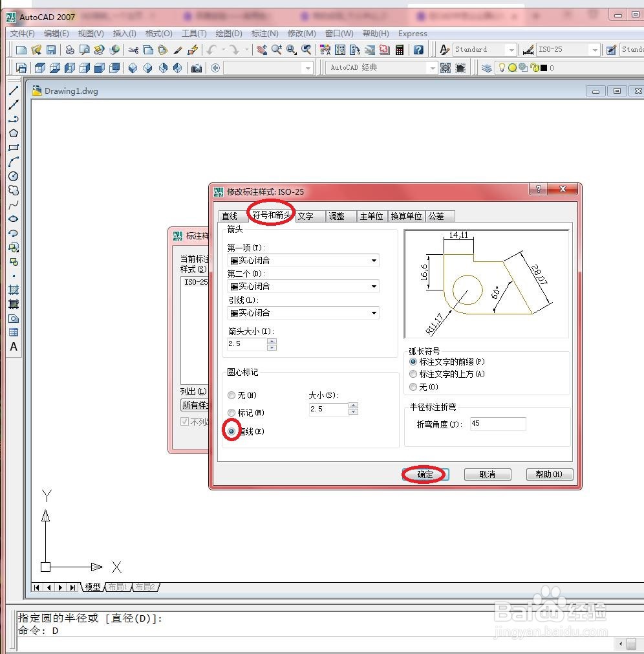Open the 格式(O) menu
The height and width of the screenshot is (654, 644).
tap(159, 34)
